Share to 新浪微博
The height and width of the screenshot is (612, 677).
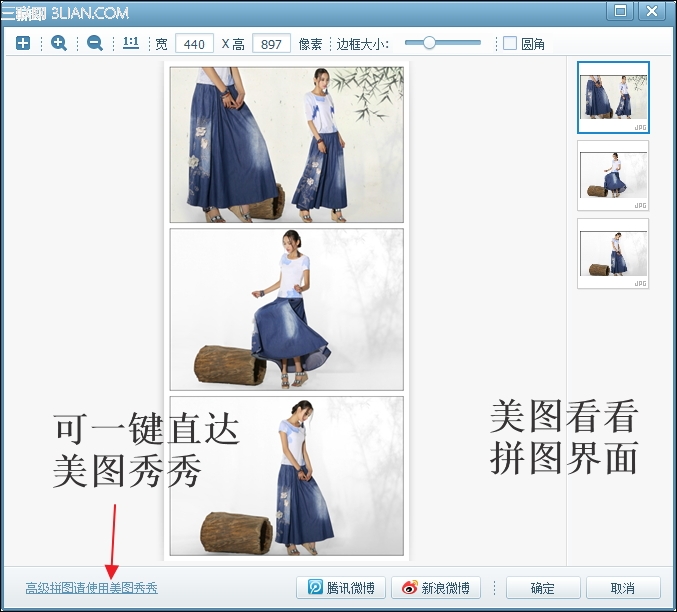pyautogui.click(x=436, y=588)
